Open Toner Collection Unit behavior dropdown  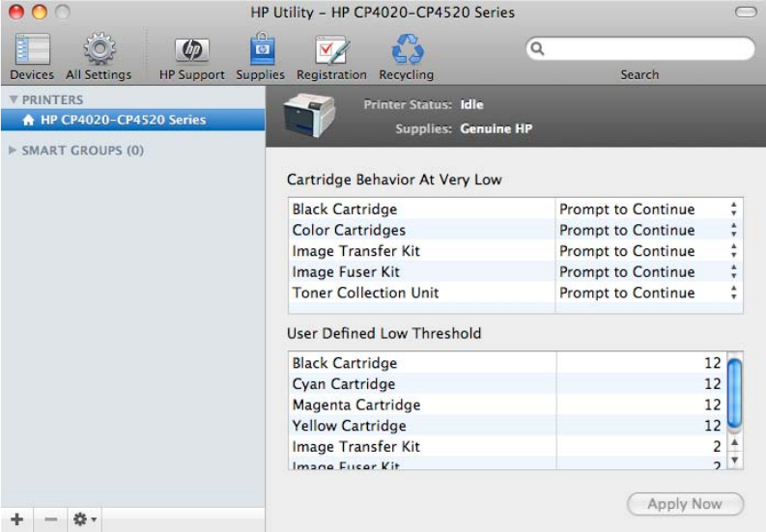point(647,293)
